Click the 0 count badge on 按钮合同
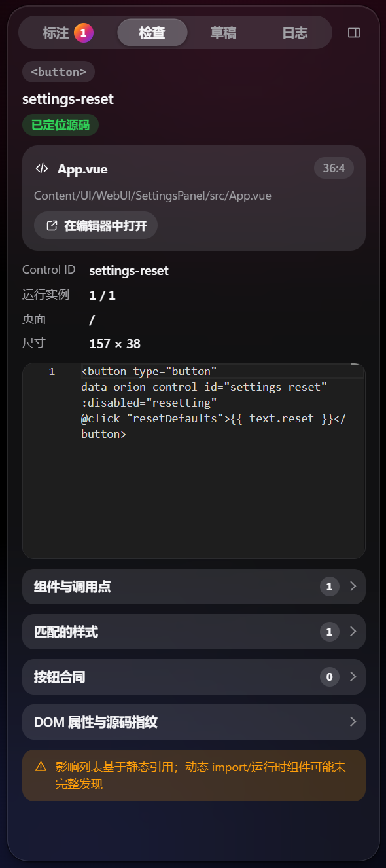This screenshot has width=386, height=868. (330, 677)
